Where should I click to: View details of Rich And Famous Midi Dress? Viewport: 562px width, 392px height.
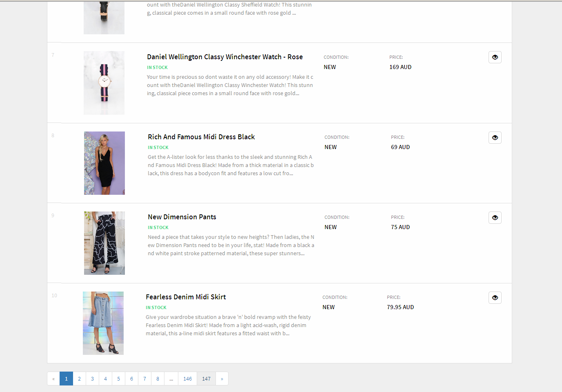(495, 138)
